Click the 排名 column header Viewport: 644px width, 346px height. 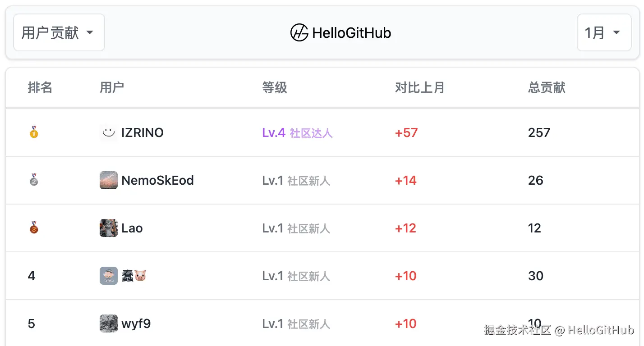click(x=40, y=87)
